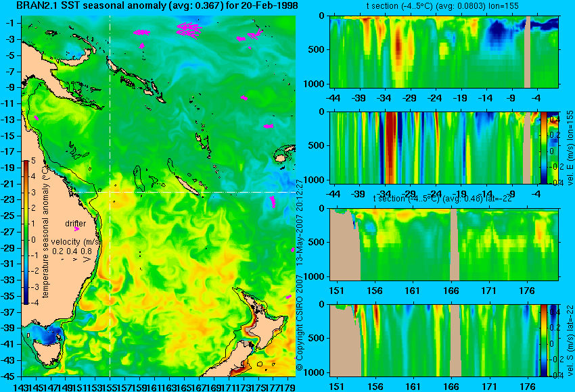The width and height of the screenshot is (575, 392).
Task: Click title 't section ... lat=-22'
Action: (x=442, y=199)
